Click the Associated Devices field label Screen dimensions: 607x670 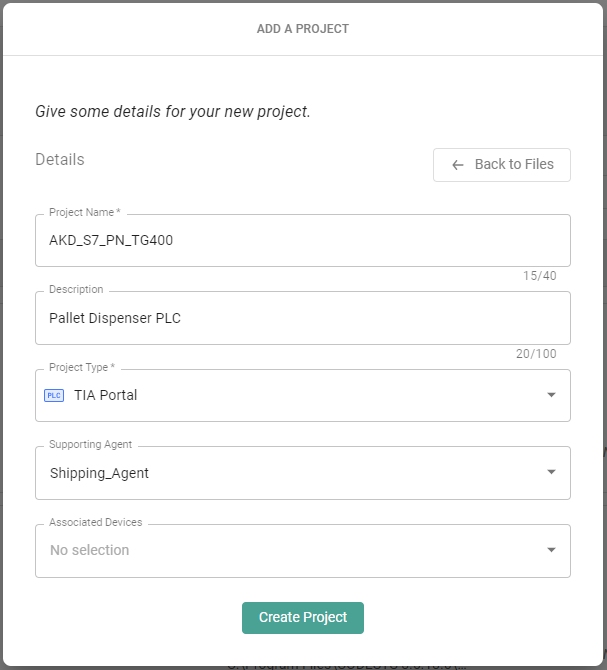95,522
